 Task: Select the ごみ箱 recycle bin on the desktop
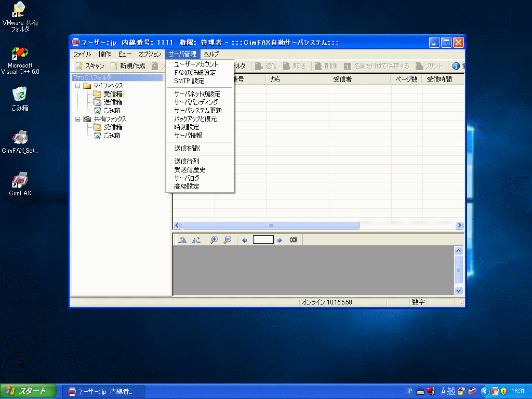(20, 99)
